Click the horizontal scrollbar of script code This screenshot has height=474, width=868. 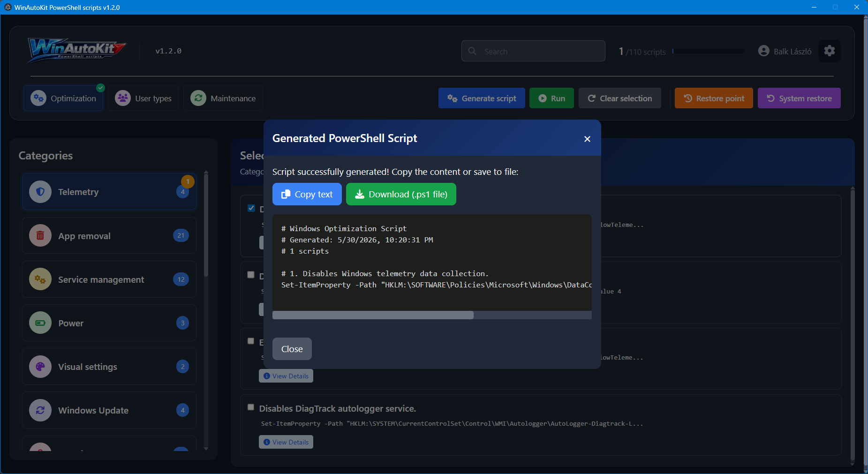coord(373,315)
